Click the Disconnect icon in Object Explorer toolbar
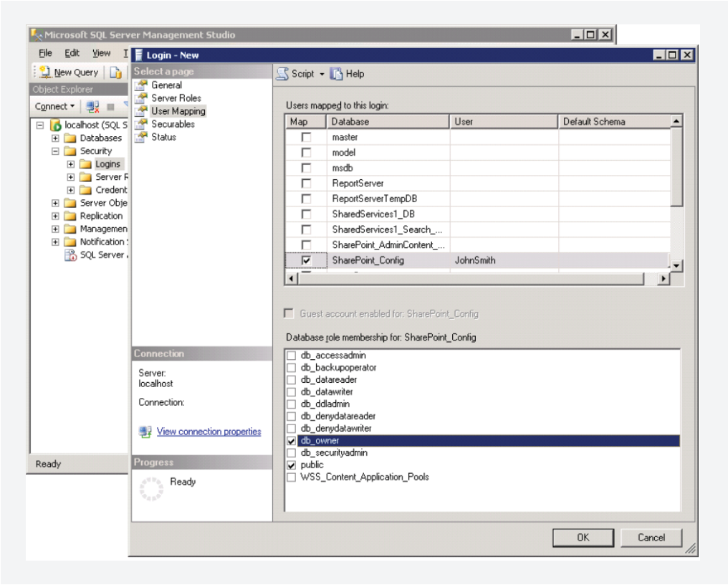Viewport: 728px width, 585px height. pyautogui.click(x=93, y=106)
